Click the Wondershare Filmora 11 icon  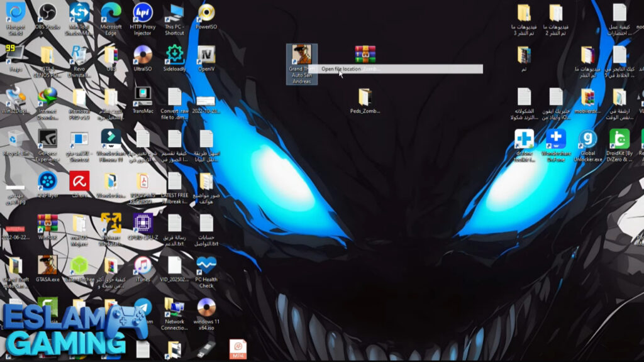(111, 140)
